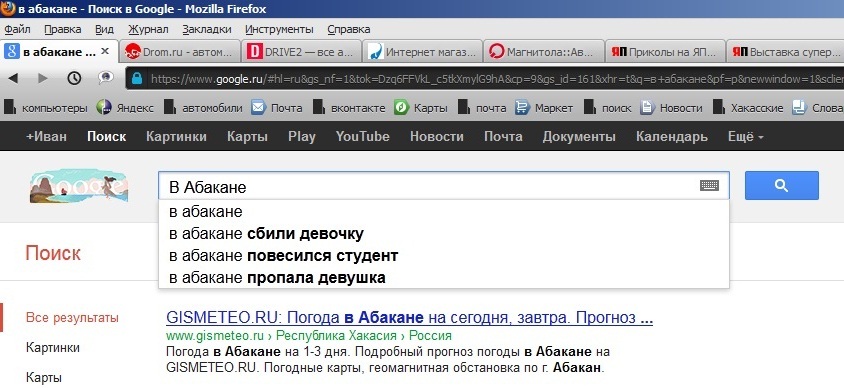This screenshot has height=388, width=844.
Task: Open Карты in the black Google bar
Action: click(247, 137)
